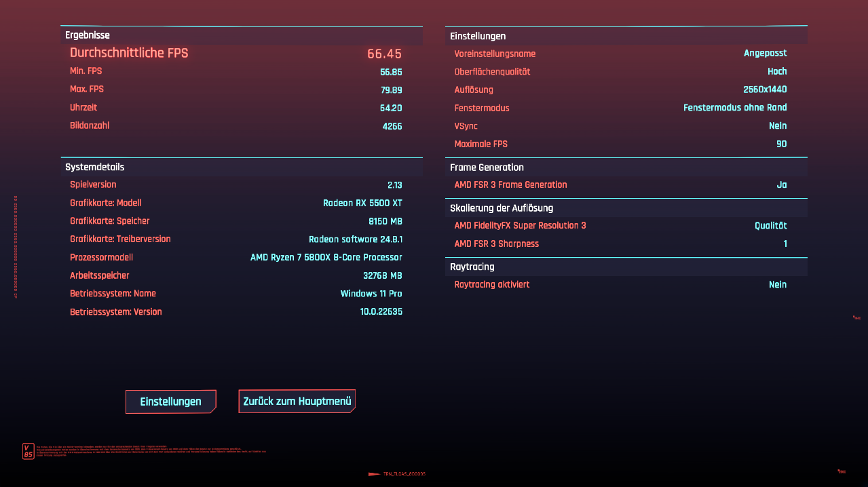Click Fenstermodus ohne Rand value

[735, 108]
